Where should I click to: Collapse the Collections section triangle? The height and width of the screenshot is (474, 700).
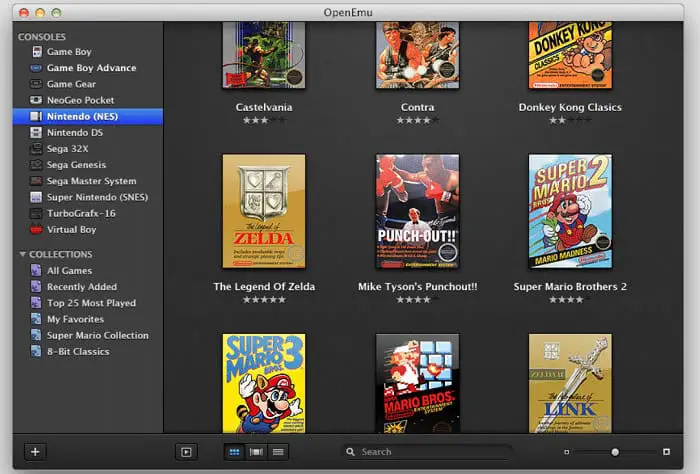click(22, 254)
